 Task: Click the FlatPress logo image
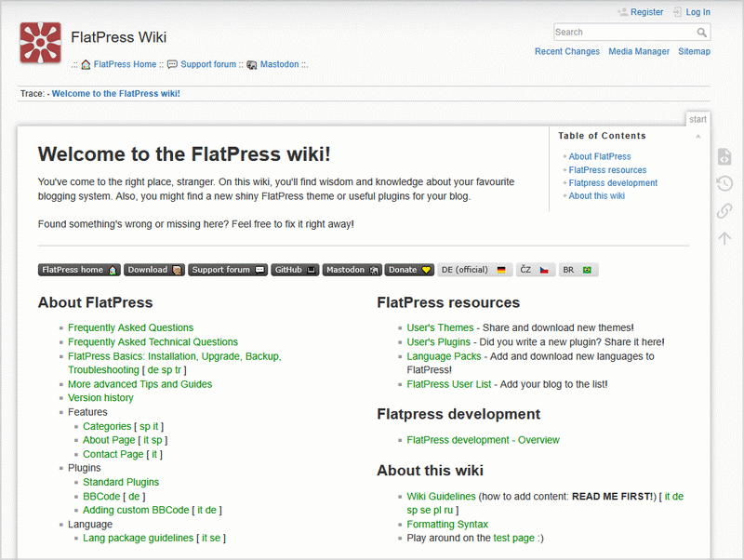pos(40,43)
